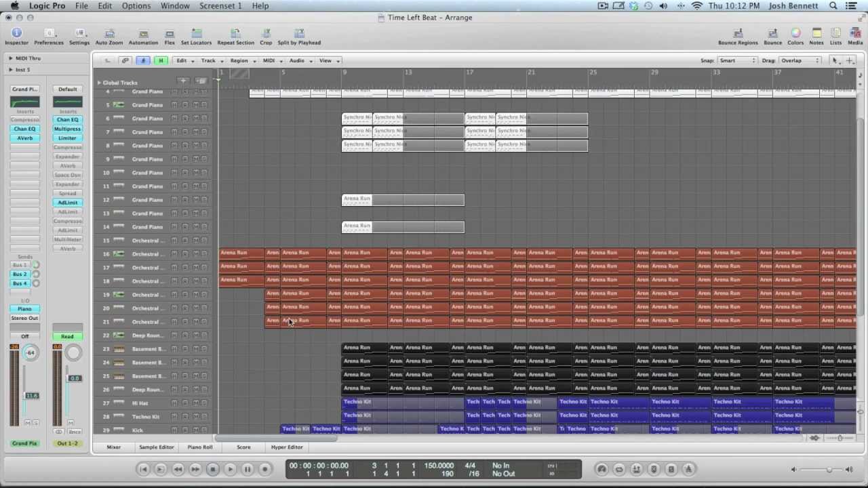
Task: Toggle the Multipress insert on Out 1-2 strip
Action: click(x=67, y=129)
